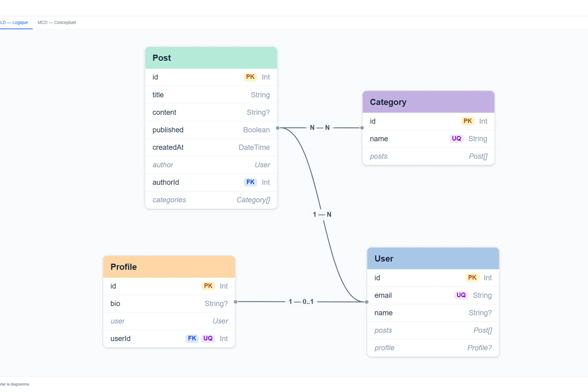Select the N — N relation label
Viewport: 588px width, 392px height.
[320, 128]
